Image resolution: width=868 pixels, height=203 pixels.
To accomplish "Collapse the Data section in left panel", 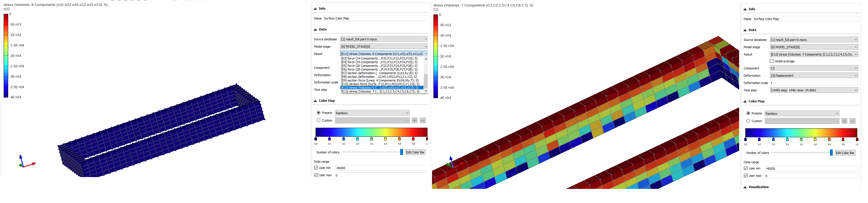I will pyautogui.click(x=315, y=30).
